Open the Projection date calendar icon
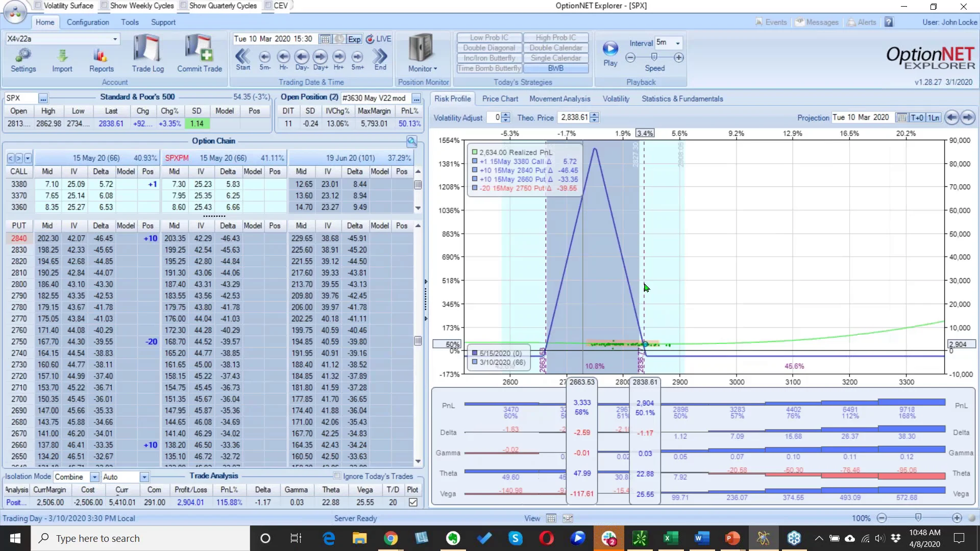The height and width of the screenshot is (551, 980). [x=902, y=118]
